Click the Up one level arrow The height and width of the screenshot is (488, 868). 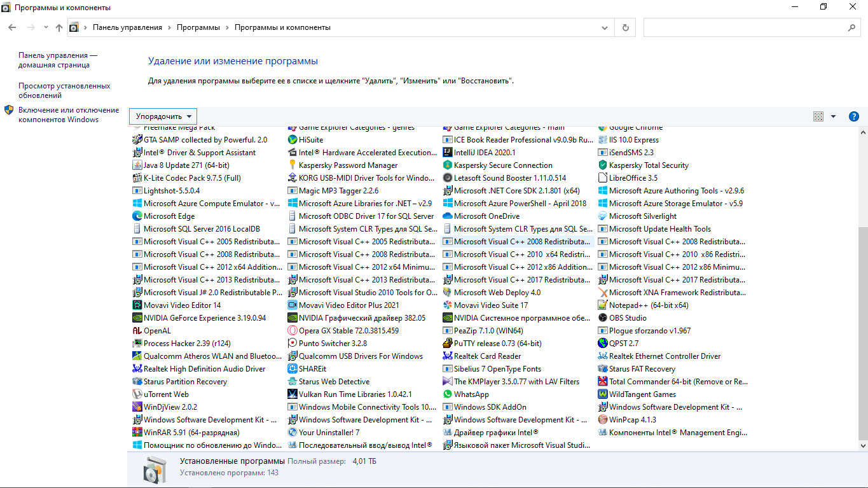coord(59,27)
